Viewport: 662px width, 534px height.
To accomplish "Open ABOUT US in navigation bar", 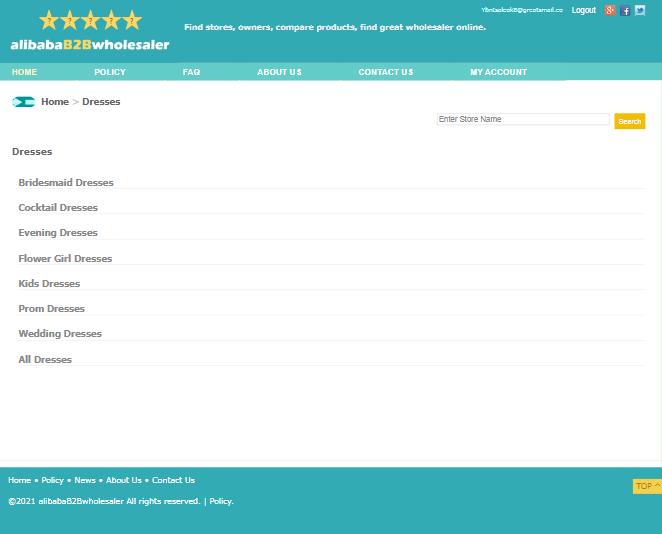I will [279, 72].
